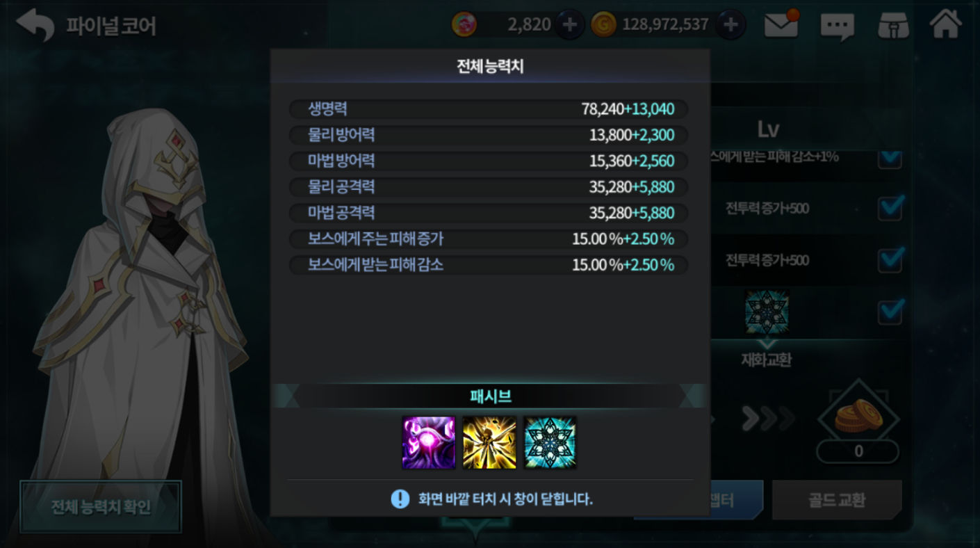980x548 pixels.
Task: Go to the home screen icon
Action: pyautogui.click(x=946, y=24)
